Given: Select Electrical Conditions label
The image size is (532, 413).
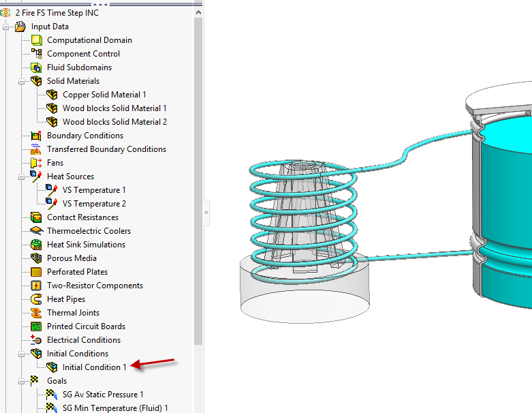Looking at the screenshot, I should 84,339.
